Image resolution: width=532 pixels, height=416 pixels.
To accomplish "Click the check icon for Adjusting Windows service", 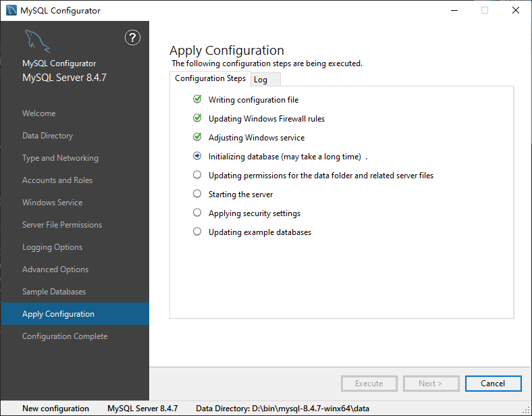I will pyautogui.click(x=197, y=137).
